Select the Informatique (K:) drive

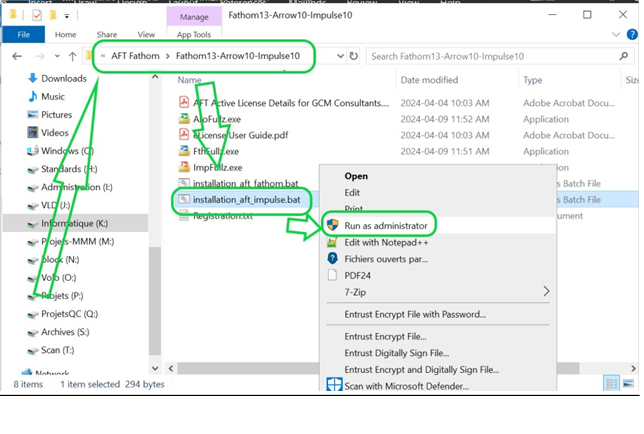pos(75,223)
